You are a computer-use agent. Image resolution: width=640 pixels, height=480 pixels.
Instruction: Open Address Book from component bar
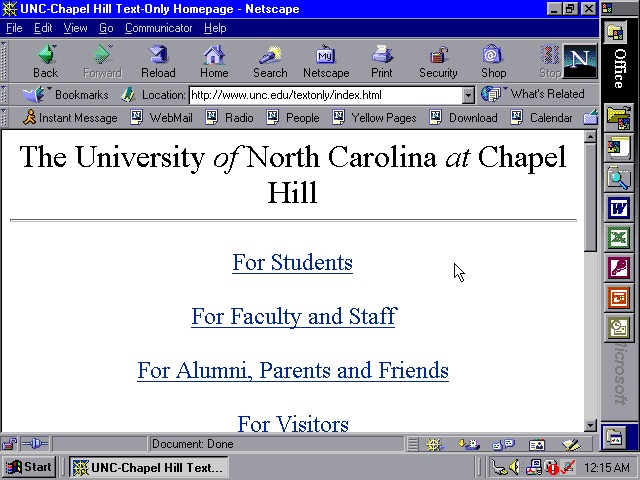[537, 444]
